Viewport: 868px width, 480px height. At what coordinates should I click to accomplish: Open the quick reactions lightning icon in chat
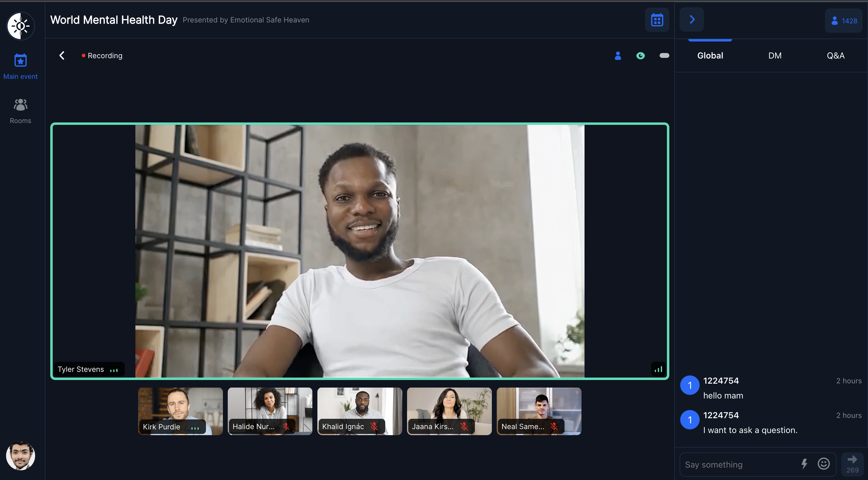coord(805,464)
